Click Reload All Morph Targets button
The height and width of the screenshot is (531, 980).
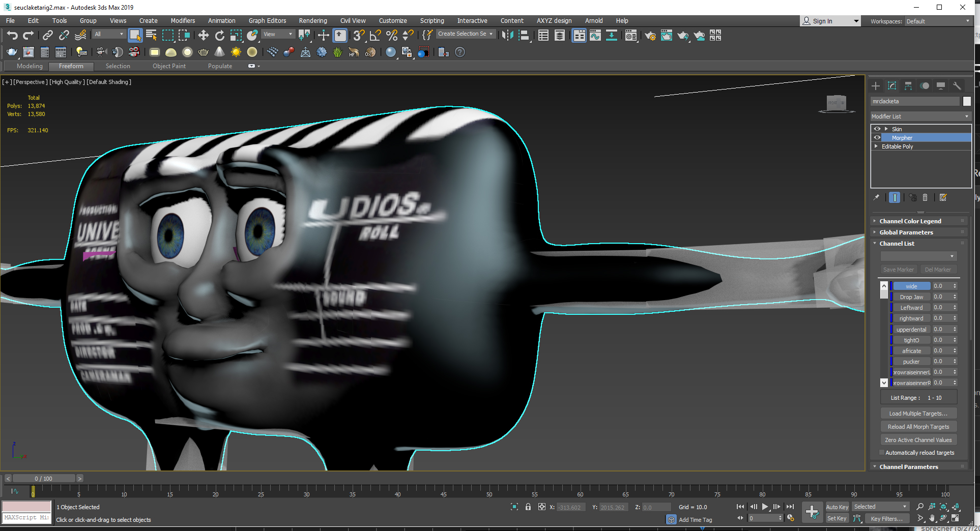click(x=918, y=427)
